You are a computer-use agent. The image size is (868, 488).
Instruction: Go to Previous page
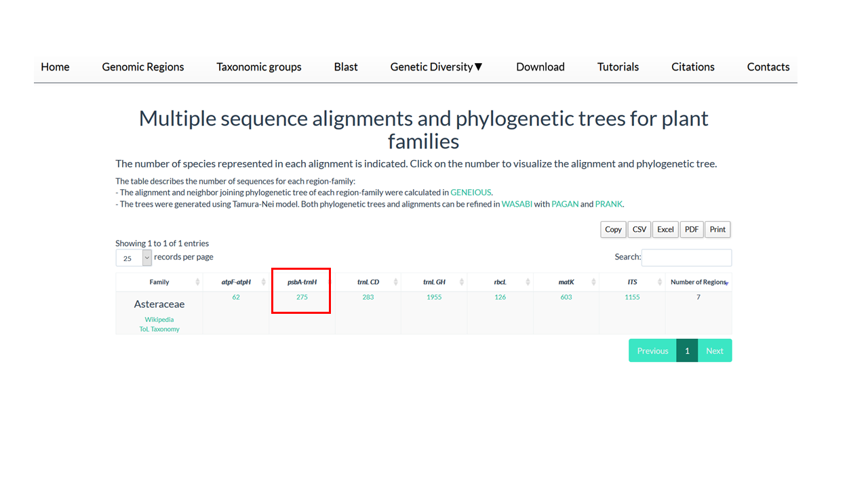(x=652, y=350)
